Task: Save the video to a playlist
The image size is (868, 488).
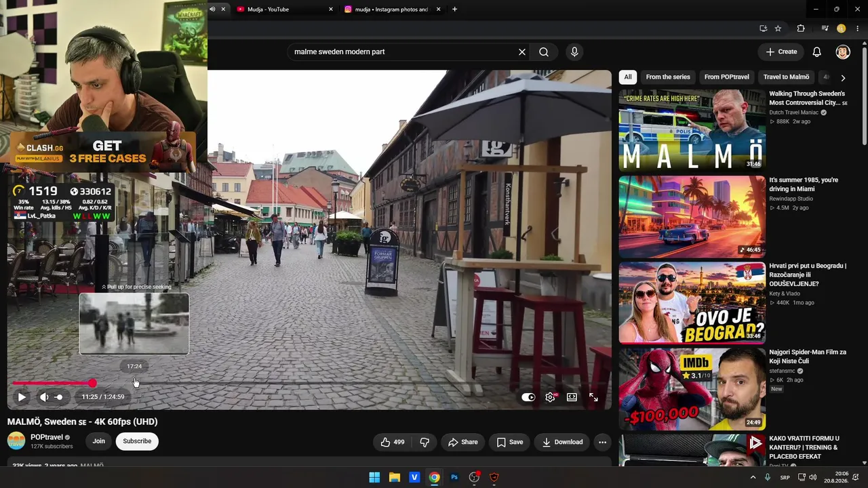Action: coord(510,443)
